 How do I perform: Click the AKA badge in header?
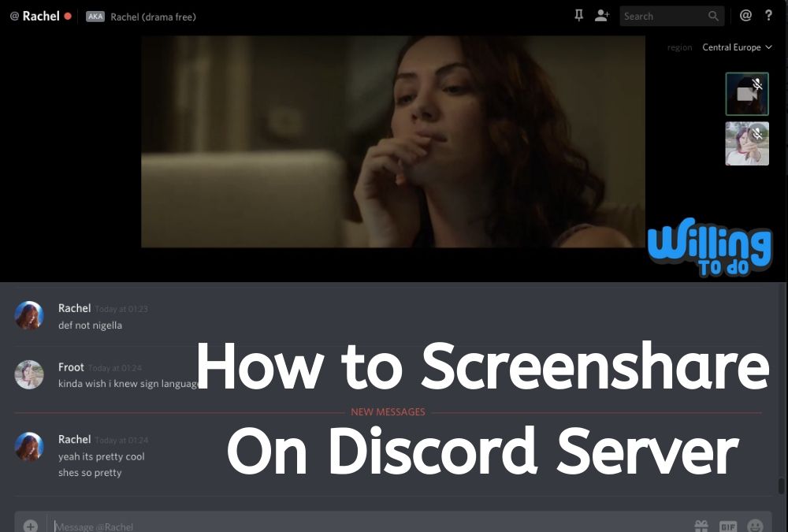(x=95, y=16)
